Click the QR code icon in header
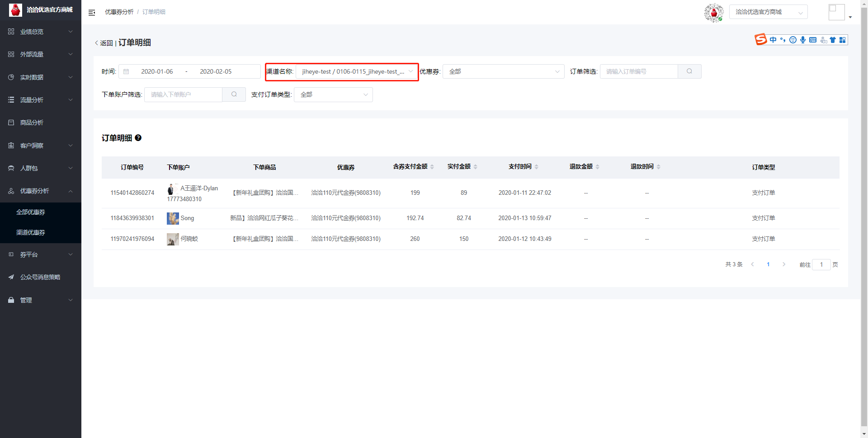 tap(714, 13)
